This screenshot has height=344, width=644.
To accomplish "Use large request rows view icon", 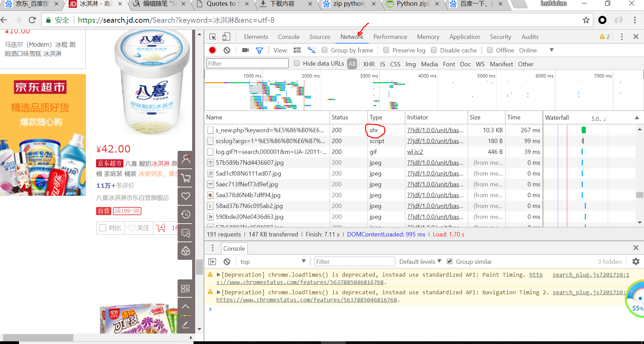I will (x=297, y=50).
